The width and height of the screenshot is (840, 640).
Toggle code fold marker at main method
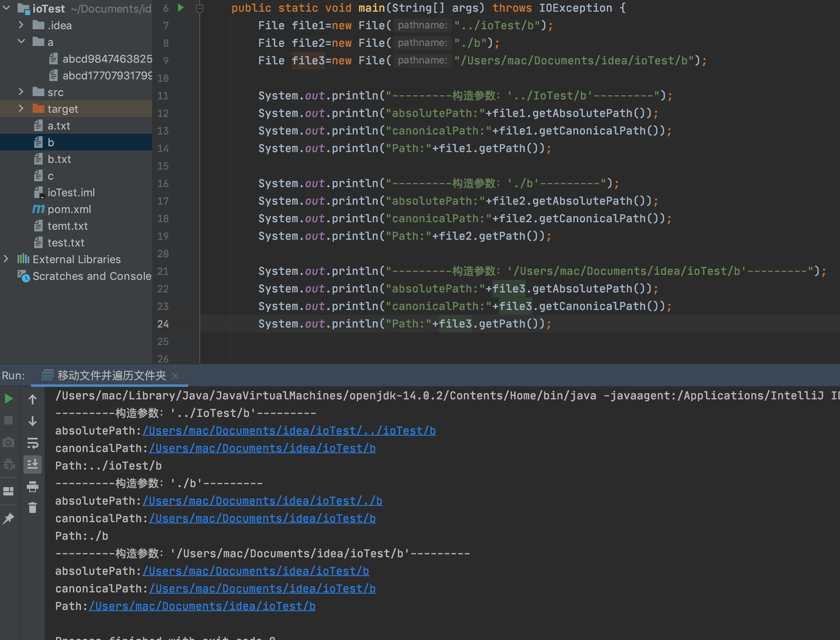pos(200,8)
